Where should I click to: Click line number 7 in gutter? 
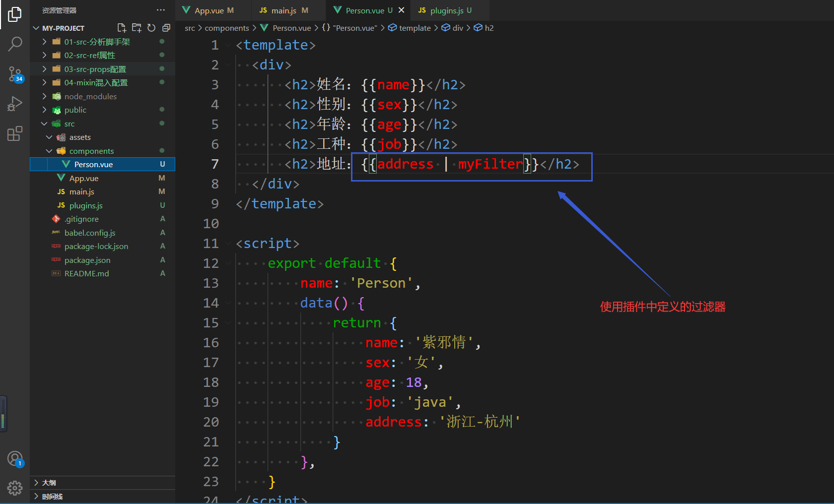pos(214,164)
